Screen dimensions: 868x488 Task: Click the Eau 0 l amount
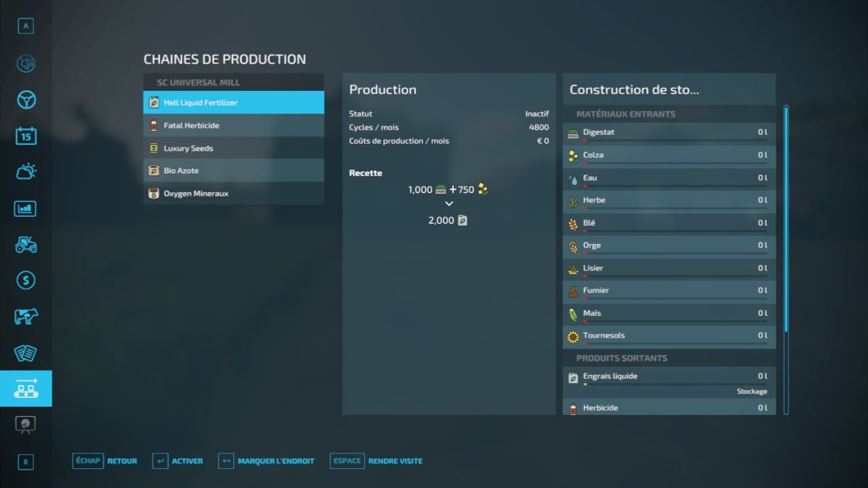coord(763,178)
